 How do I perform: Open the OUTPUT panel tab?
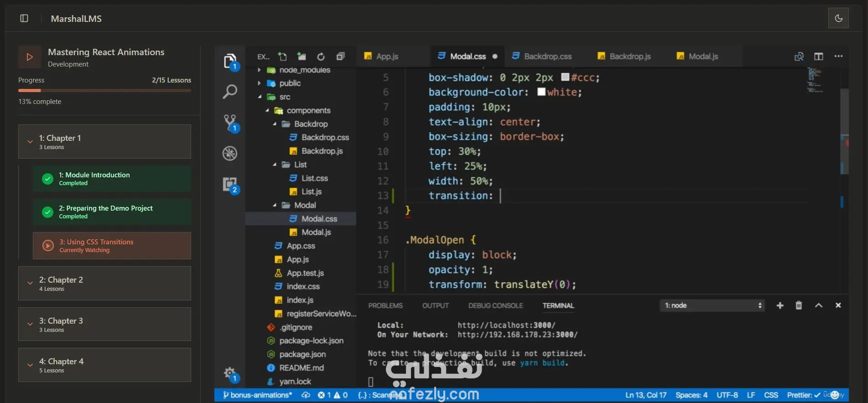436,305
